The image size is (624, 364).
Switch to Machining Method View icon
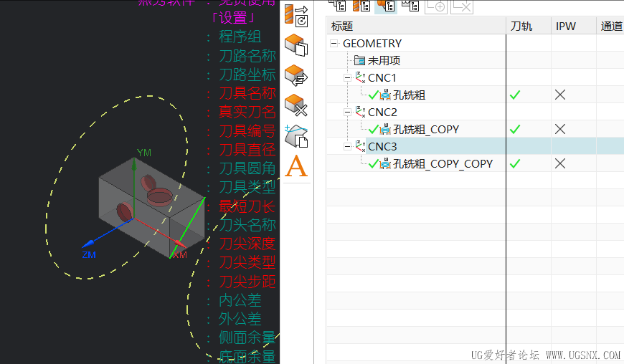pyautogui.click(x=410, y=6)
